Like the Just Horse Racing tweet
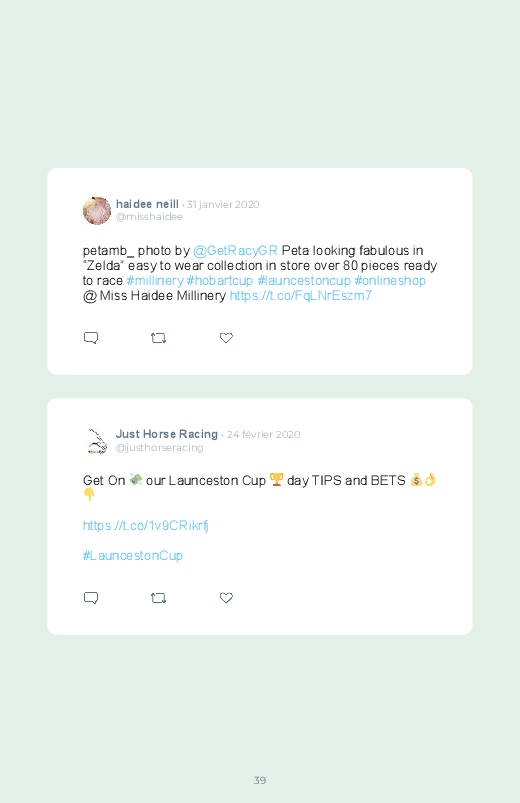This screenshot has height=803, width=520. tap(226, 598)
